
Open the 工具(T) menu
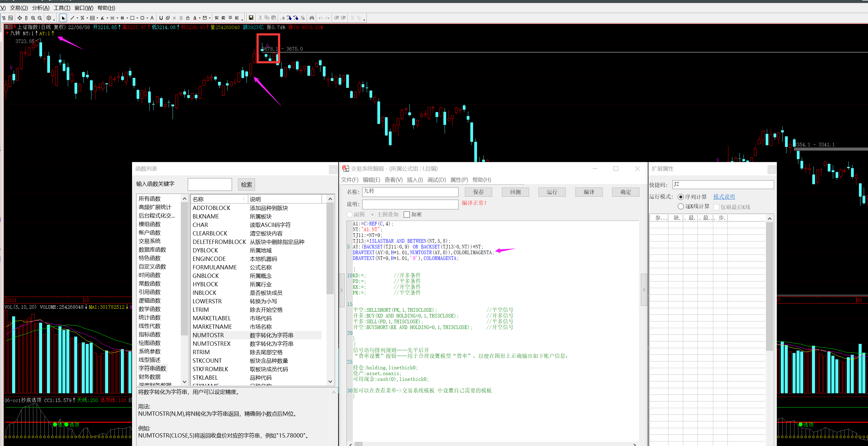(62, 8)
